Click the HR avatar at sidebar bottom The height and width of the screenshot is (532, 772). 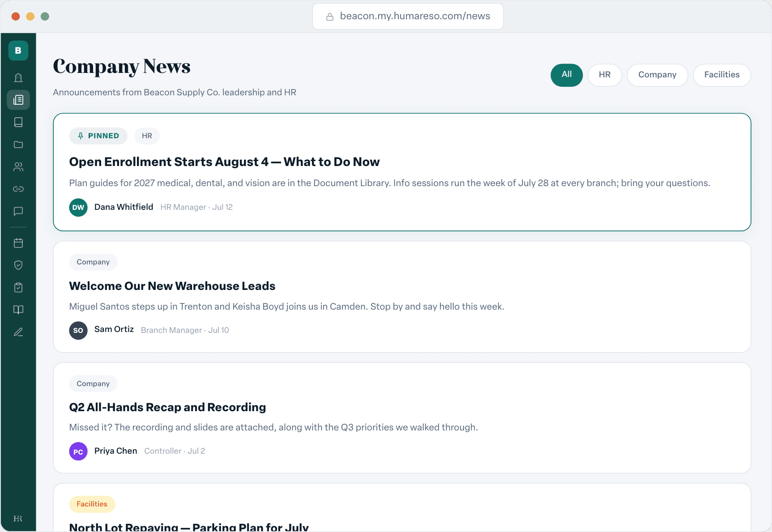pos(18,519)
